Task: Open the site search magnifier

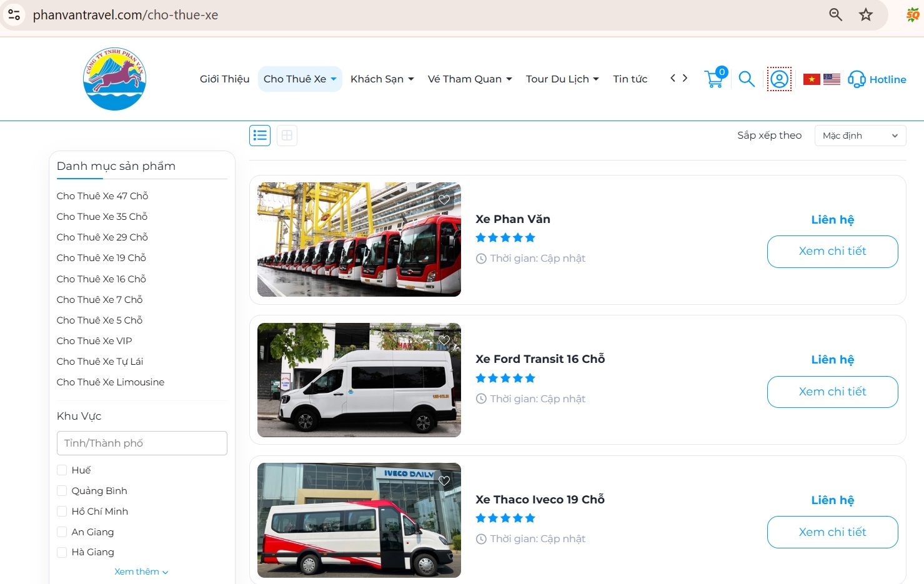Action: point(747,79)
